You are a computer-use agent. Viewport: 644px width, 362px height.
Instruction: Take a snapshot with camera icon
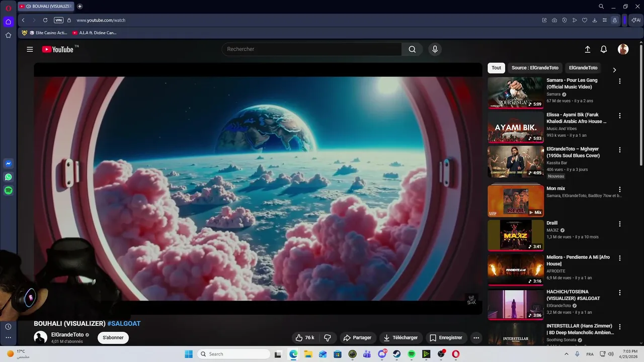[554, 20]
